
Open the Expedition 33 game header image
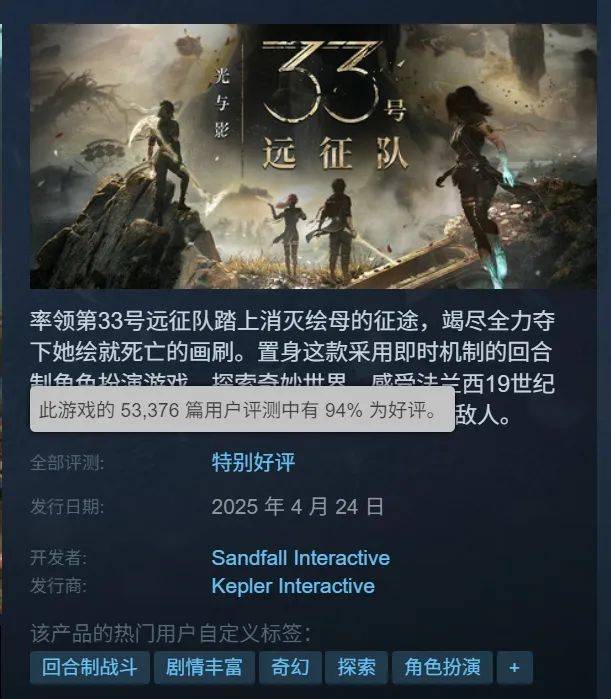coord(313,156)
